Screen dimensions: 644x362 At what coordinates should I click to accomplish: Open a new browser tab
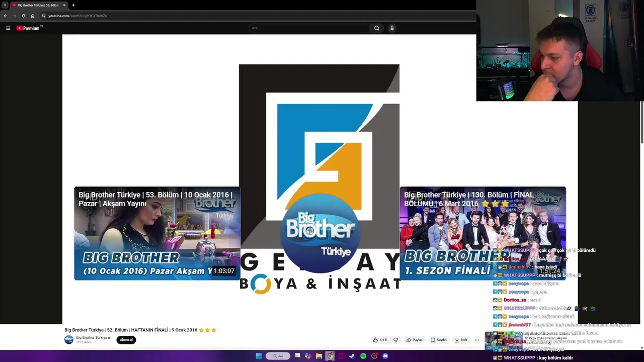[73, 5]
